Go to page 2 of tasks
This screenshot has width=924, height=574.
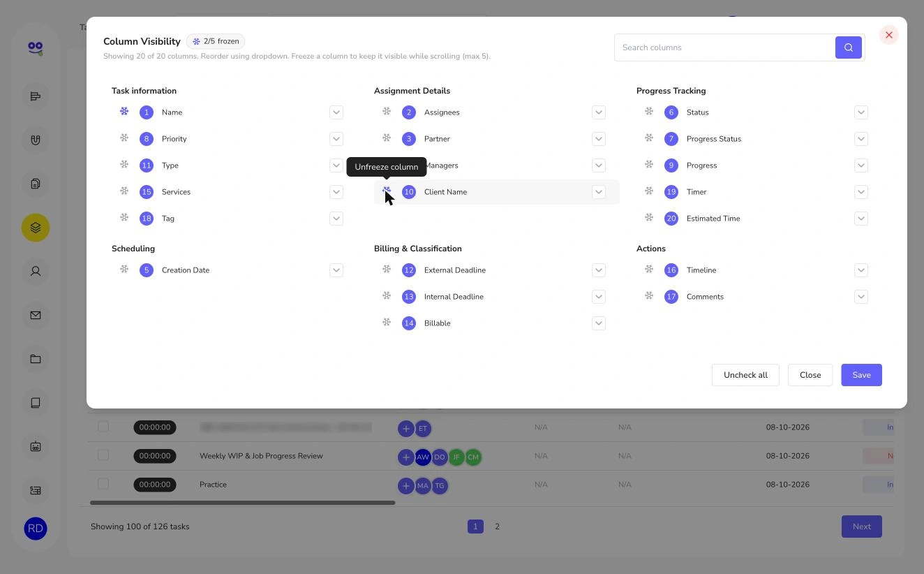(x=497, y=527)
